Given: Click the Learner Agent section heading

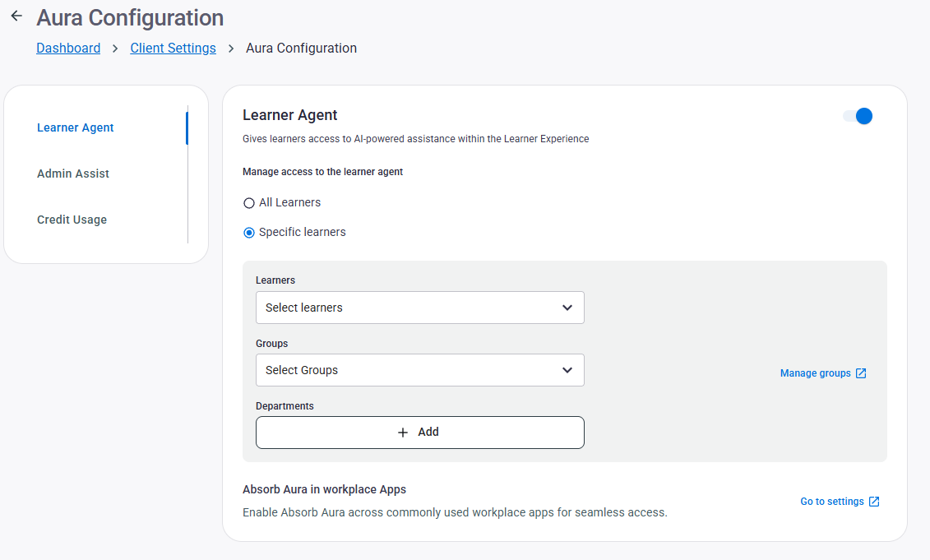Looking at the screenshot, I should coord(290,115).
